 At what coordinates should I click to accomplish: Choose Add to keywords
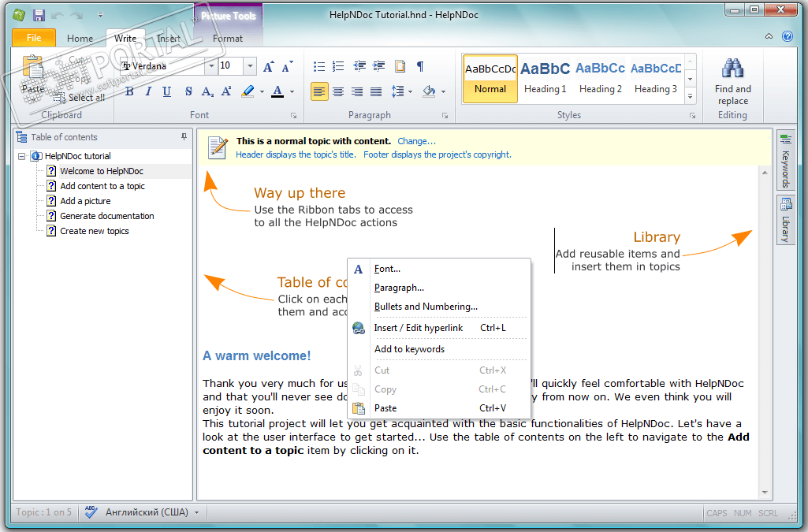[439, 348]
